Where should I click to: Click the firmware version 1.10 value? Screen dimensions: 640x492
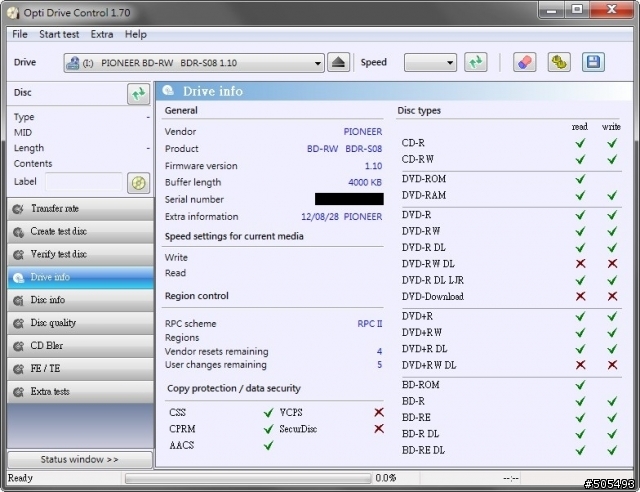[x=373, y=166]
